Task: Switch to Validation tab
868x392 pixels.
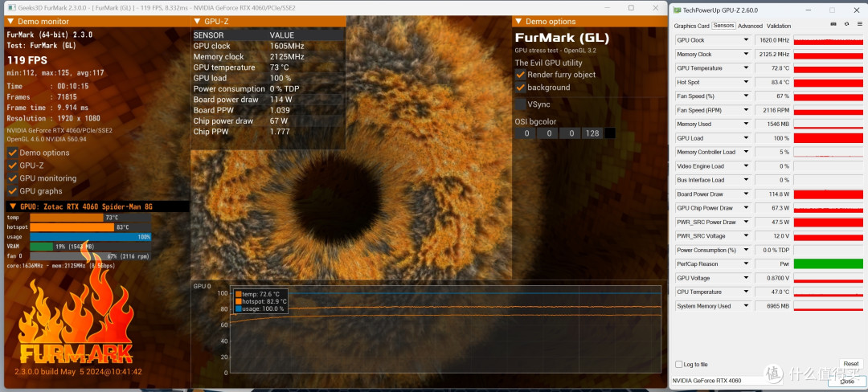Action: pyautogui.click(x=779, y=26)
